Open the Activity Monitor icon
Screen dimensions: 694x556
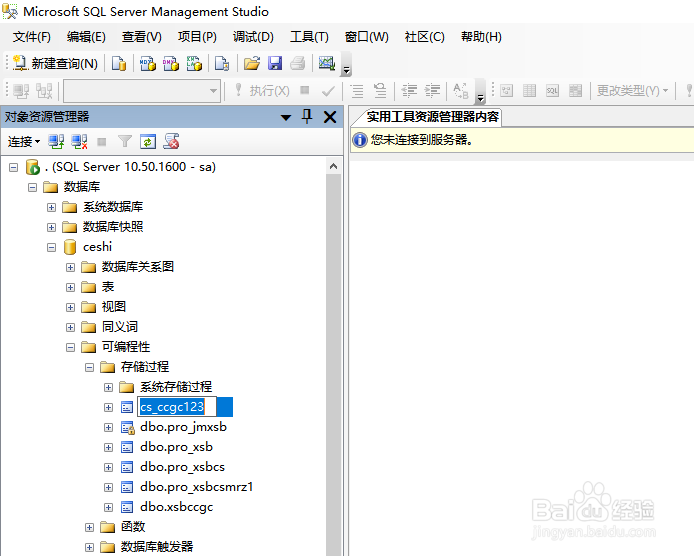(327, 63)
